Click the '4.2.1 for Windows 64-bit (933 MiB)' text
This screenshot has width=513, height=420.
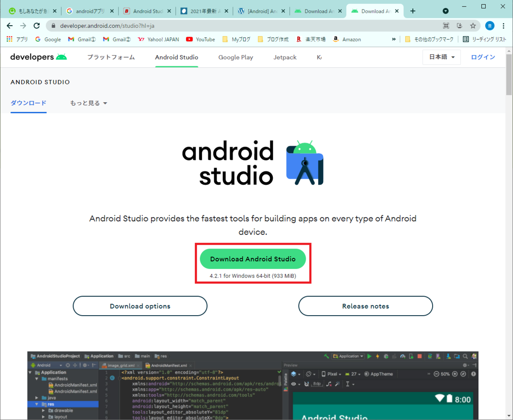coord(253,276)
